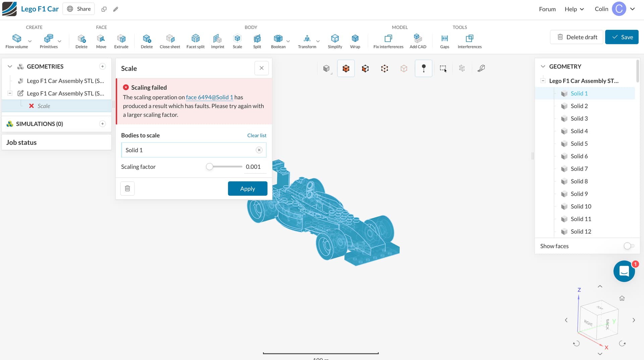Close the Scale panel
This screenshot has width=644, height=360.
(262, 68)
